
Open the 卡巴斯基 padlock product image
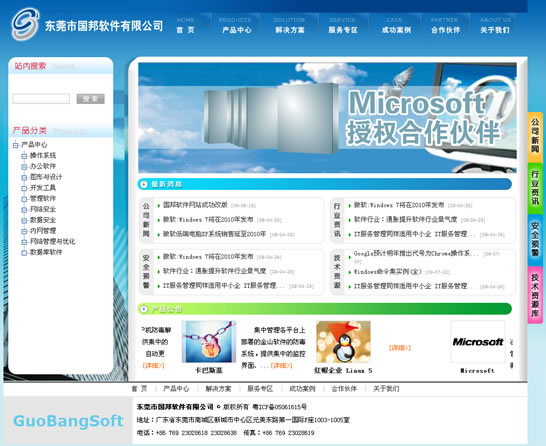[209, 342]
